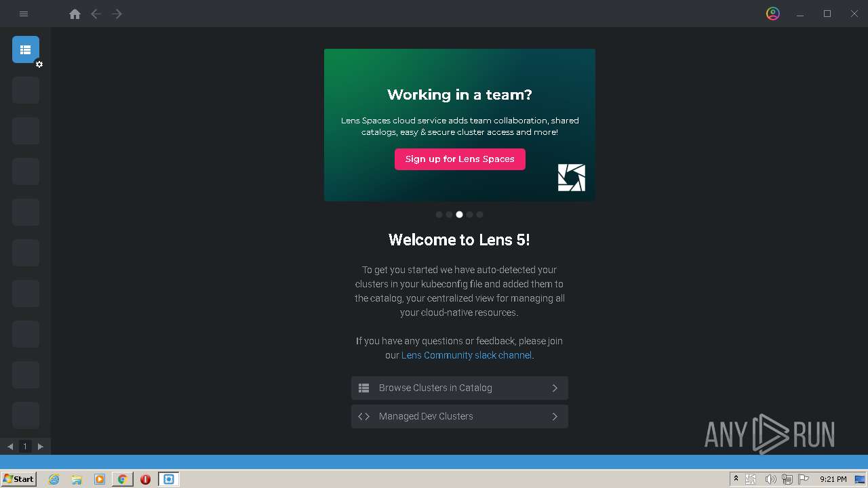This screenshot has width=868, height=488.
Task: Switch to the next hotbar
Action: click(41, 446)
